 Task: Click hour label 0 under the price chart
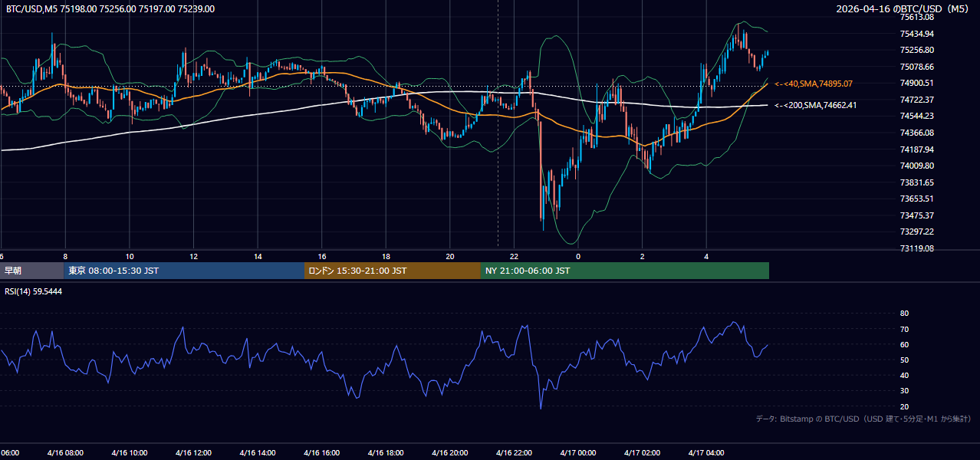point(578,256)
